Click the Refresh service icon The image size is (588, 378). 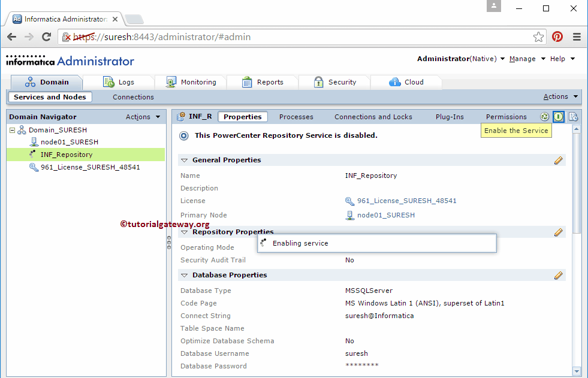(x=544, y=117)
